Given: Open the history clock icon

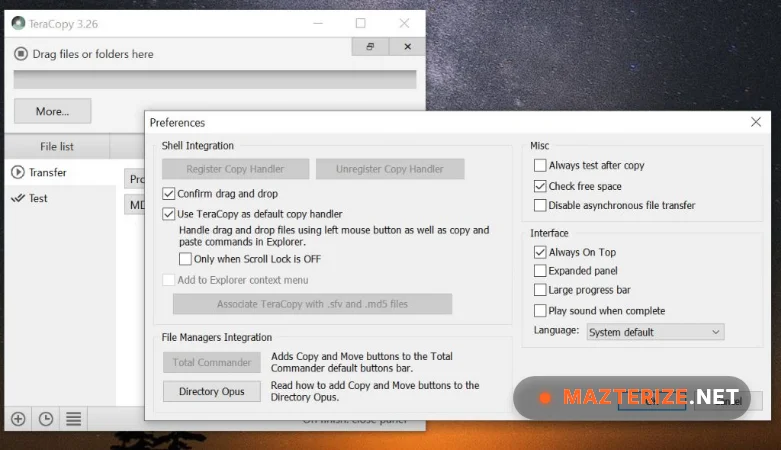Looking at the screenshot, I should (x=46, y=419).
